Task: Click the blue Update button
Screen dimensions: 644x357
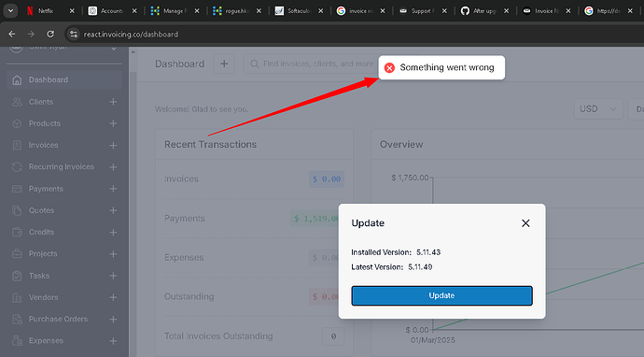Action: (441, 295)
